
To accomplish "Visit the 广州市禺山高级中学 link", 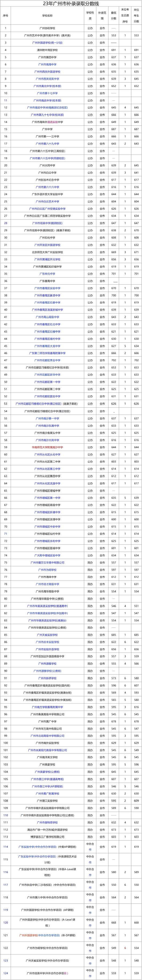I will click(47, 317).
